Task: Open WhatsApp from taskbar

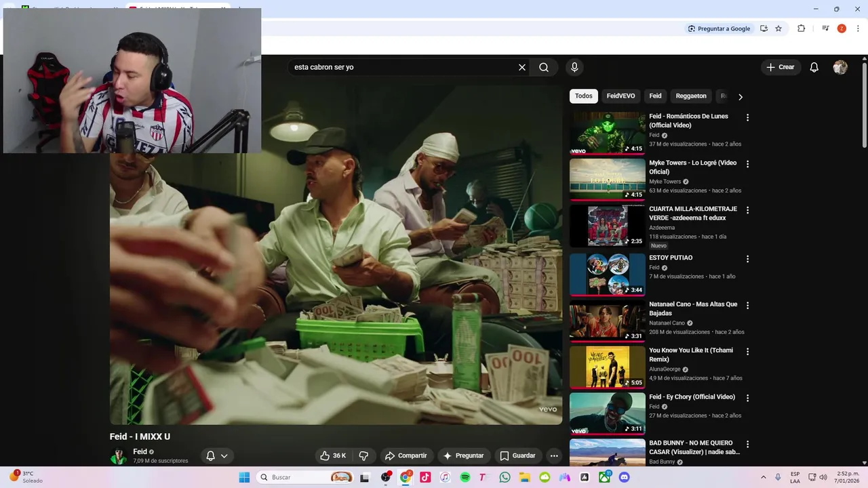Action: [505, 477]
